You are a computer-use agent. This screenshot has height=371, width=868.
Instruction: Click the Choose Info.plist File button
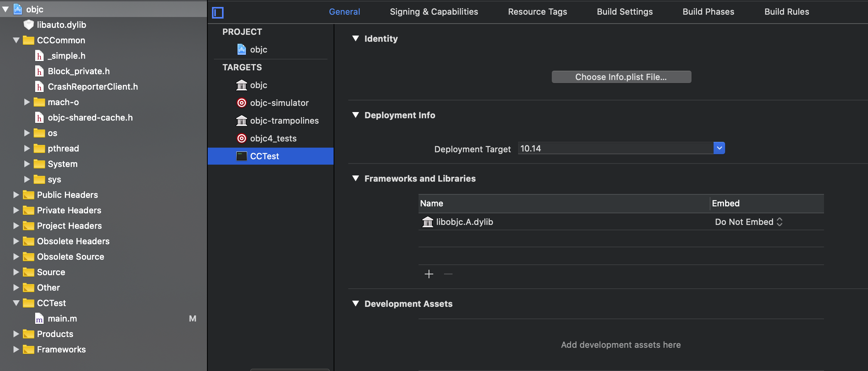pos(621,77)
